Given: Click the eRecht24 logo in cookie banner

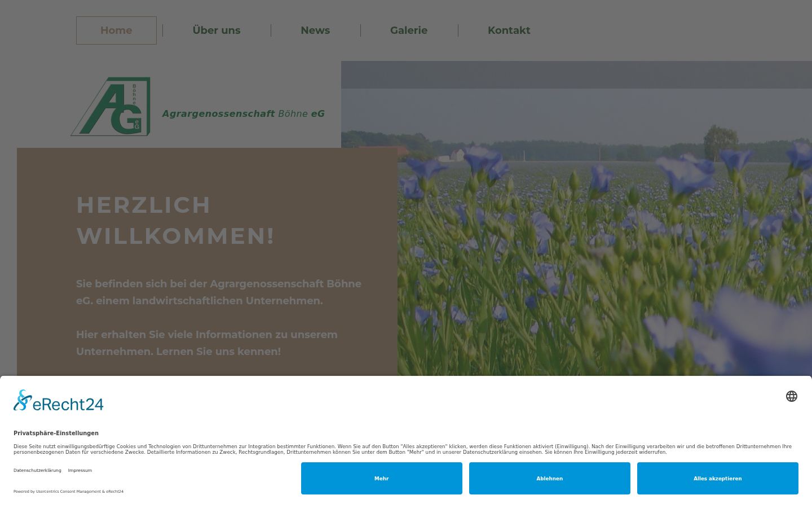Looking at the screenshot, I should click(59, 401).
